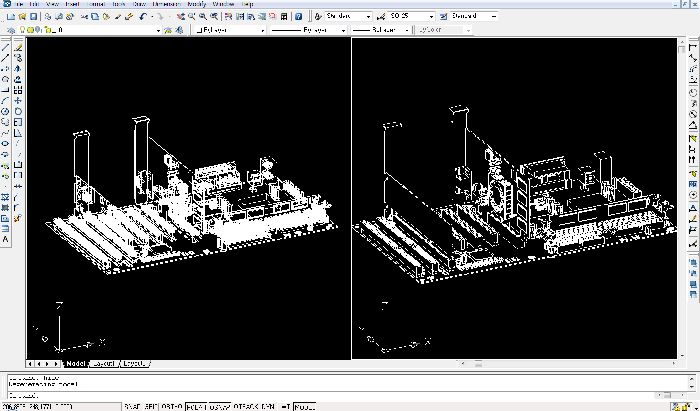Toggle DYN input in status bar
Screen dimensions: 700x411
[x=268, y=407]
